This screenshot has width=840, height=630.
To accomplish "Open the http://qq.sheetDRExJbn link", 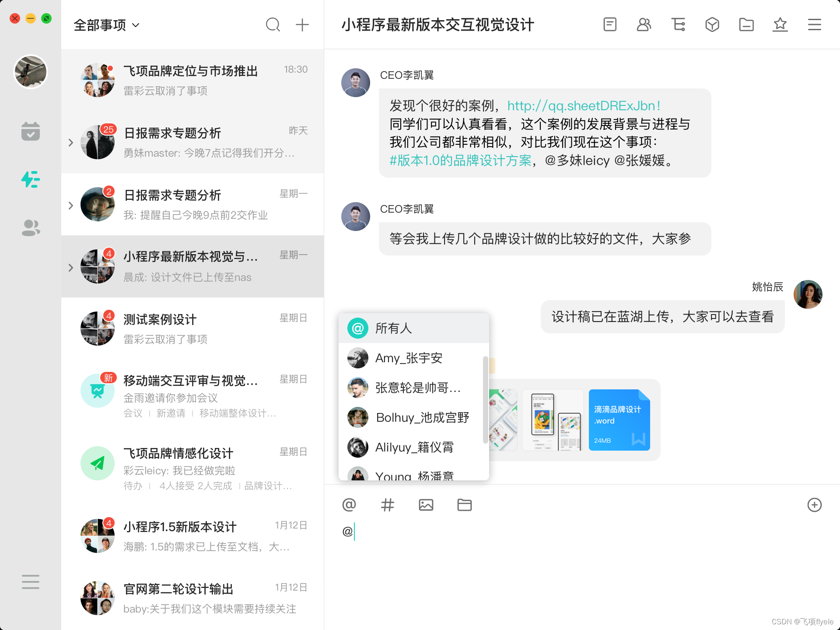I will (x=584, y=106).
